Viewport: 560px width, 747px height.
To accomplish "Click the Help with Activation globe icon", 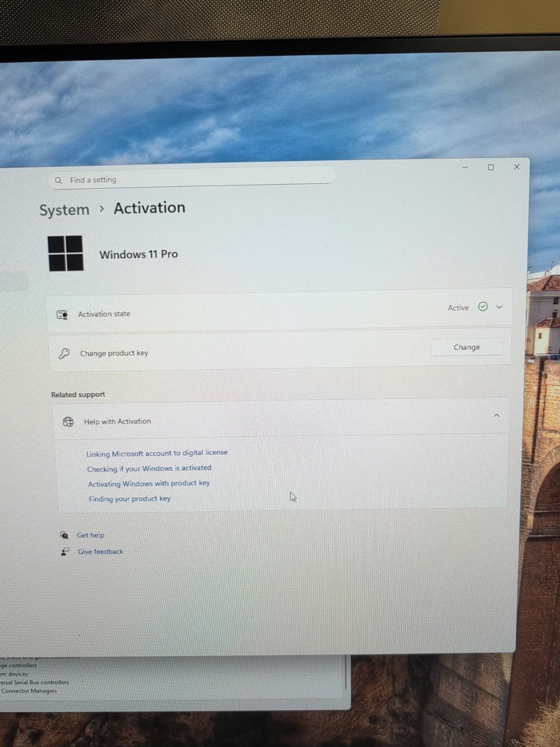I will click(x=68, y=422).
